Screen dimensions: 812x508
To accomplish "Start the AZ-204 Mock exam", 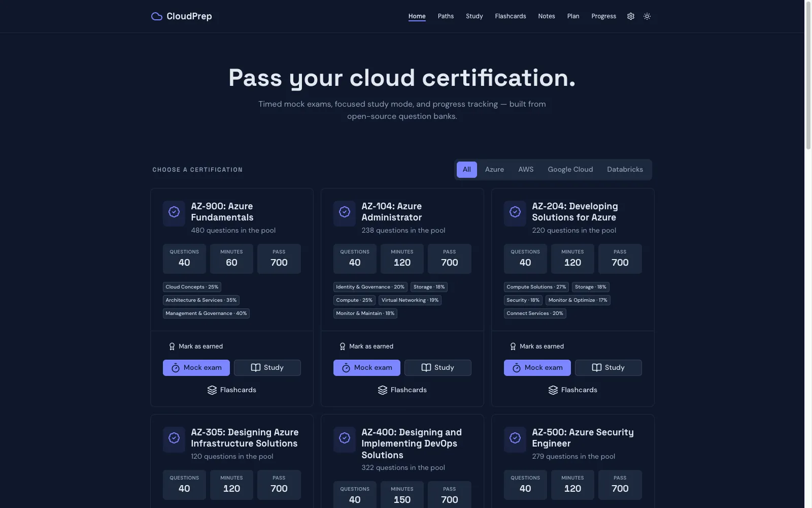I will (537, 368).
